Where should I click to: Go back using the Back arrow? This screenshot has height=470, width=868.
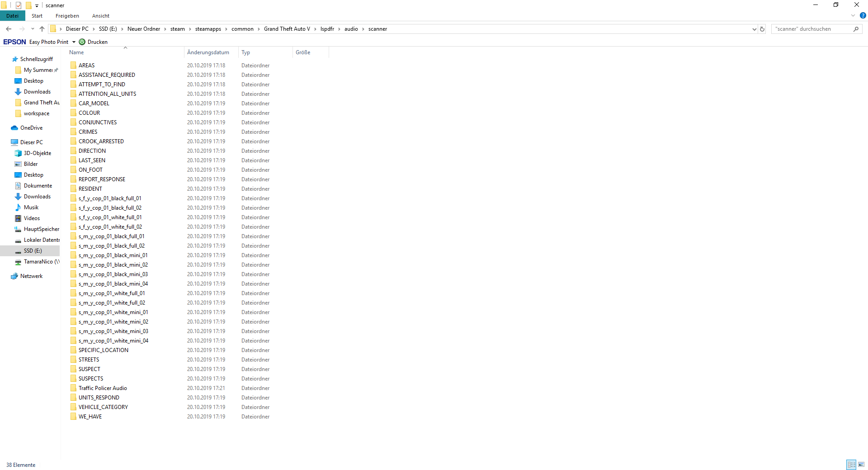(x=9, y=29)
